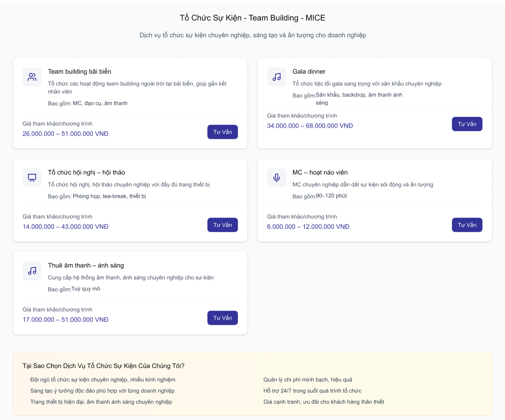This screenshot has width=505, height=420.
Task: Open the Tổ chức hội nghị – hội thảo title
Action: 87,173
